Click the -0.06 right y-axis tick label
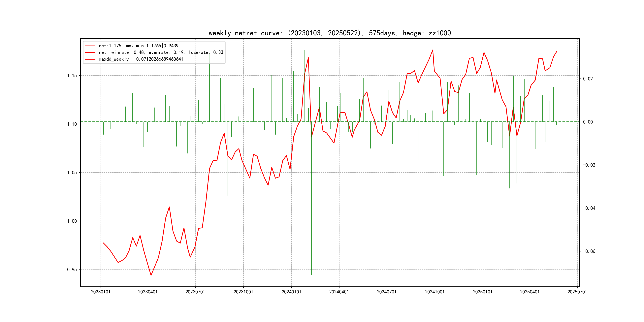Image resolution: width=644 pixels, height=322 pixels. click(x=589, y=251)
